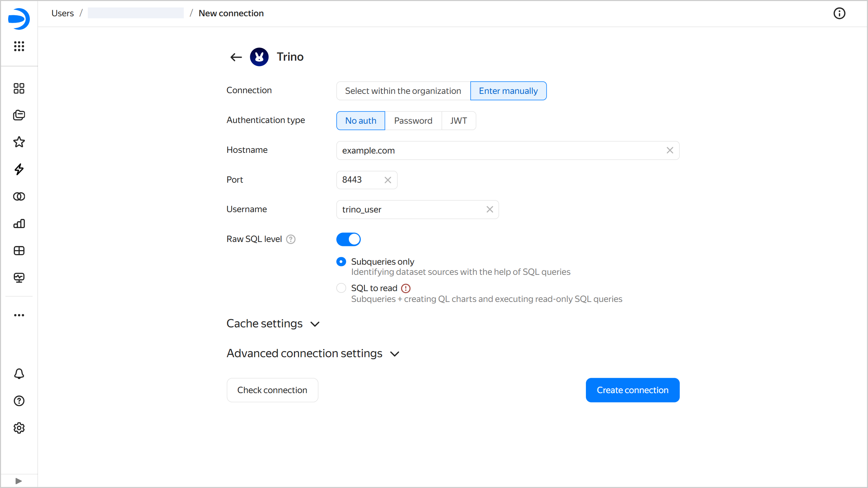Click the Trino page title text
The width and height of the screenshot is (868, 488).
coord(290,57)
